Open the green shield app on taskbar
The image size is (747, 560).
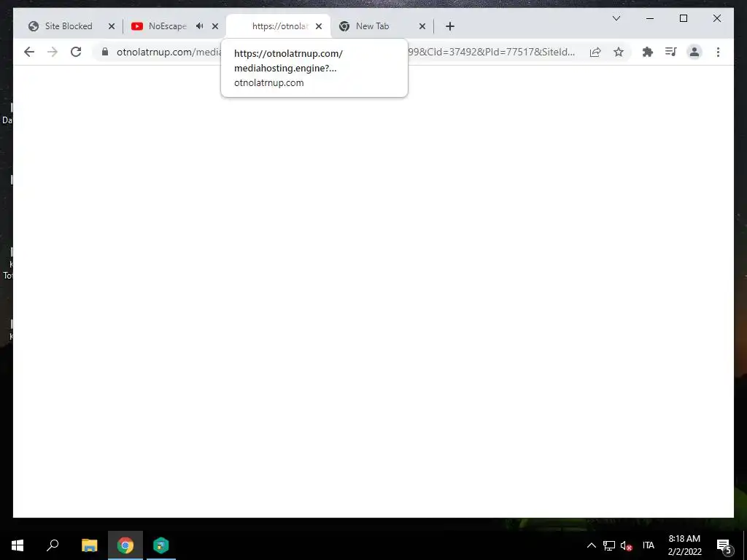click(x=161, y=545)
